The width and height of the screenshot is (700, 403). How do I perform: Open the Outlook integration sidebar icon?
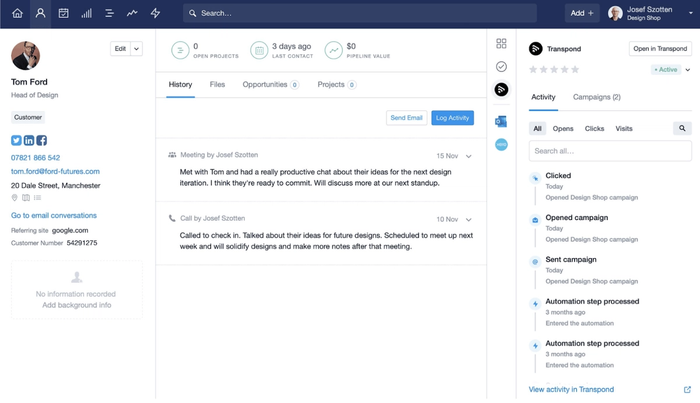click(501, 121)
